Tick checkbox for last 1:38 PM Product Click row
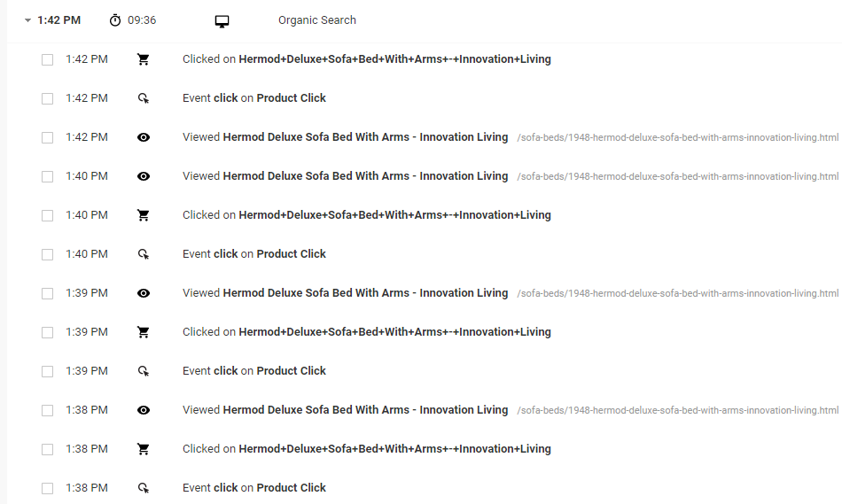Viewport: 842px width, 504px height. pyautogui.click(x=47, y=488)
